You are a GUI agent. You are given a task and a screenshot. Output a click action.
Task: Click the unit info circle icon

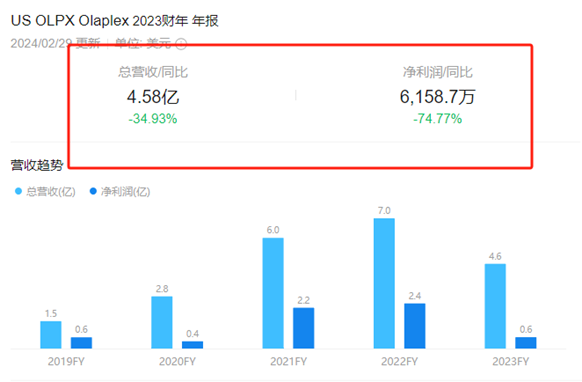click(181, 44)
